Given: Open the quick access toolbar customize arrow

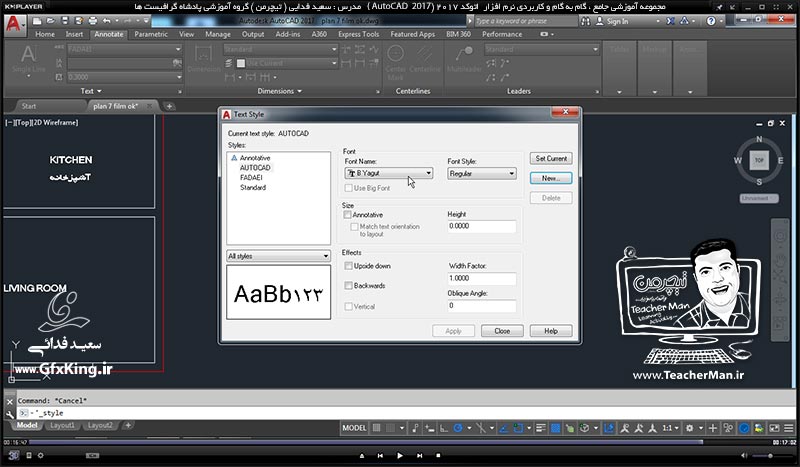Looking at the screenshot, I should point(146,21).
